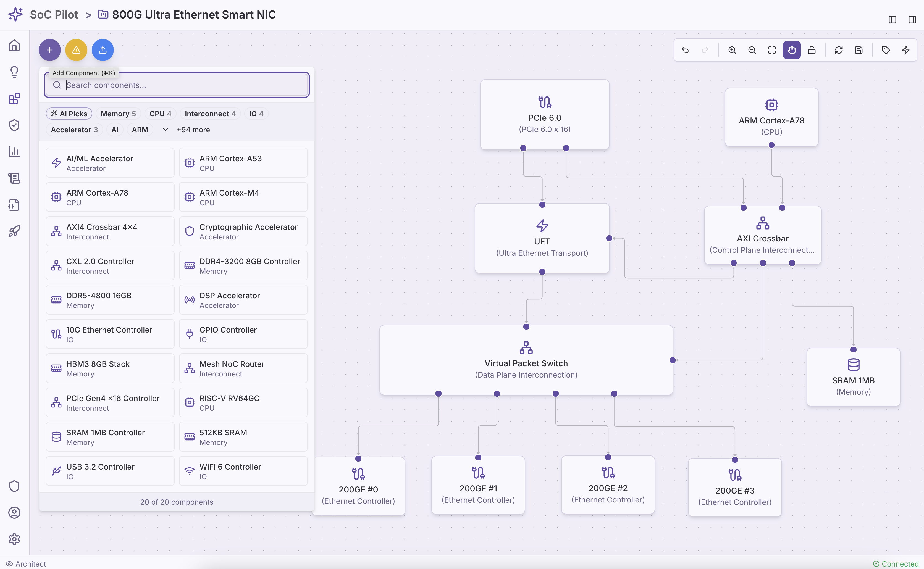Click the blue export upload button

[103, 50]
